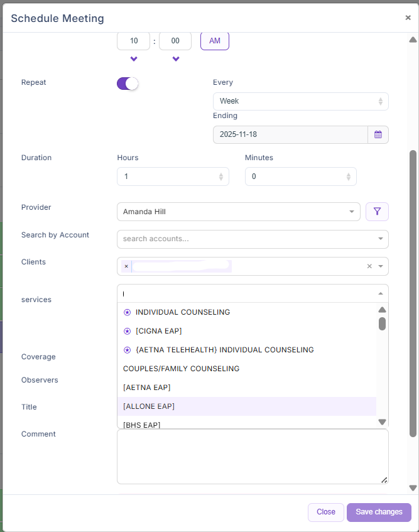
Task: Close the Schedule Meeting dialog with X
Action: 408,18
